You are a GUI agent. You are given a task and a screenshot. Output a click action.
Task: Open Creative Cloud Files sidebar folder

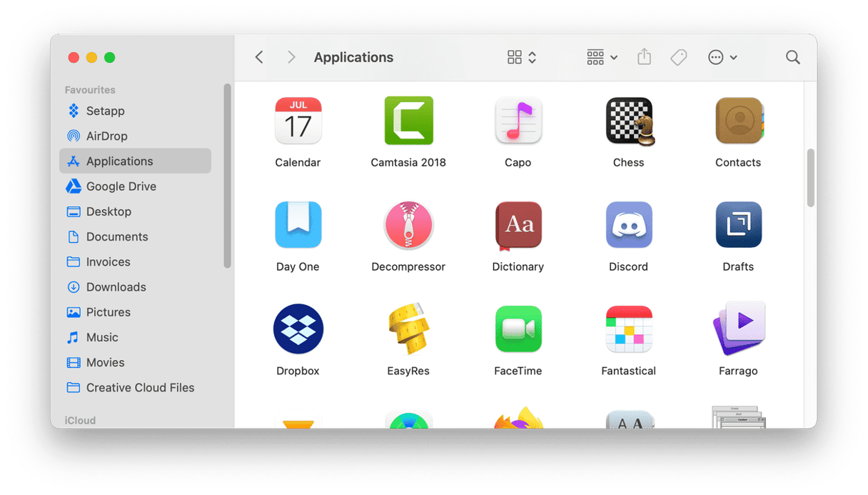(x=140, y=388)
